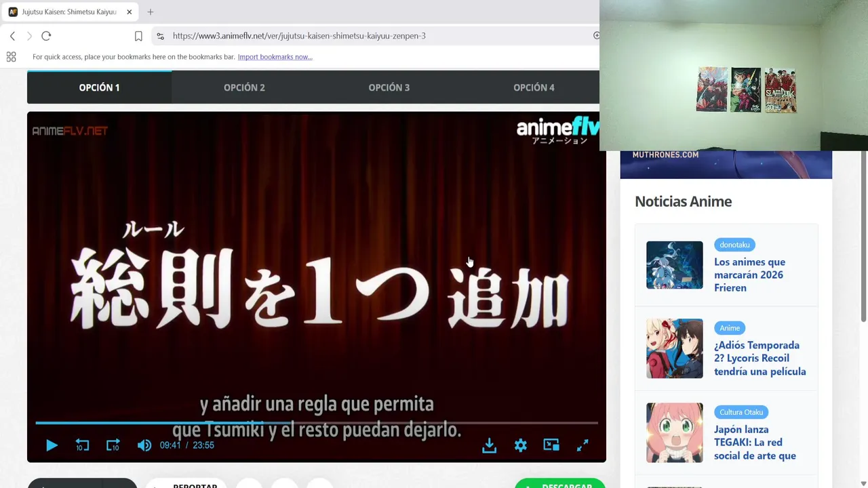Seek on the video progress bar

[x=317, y=423]
